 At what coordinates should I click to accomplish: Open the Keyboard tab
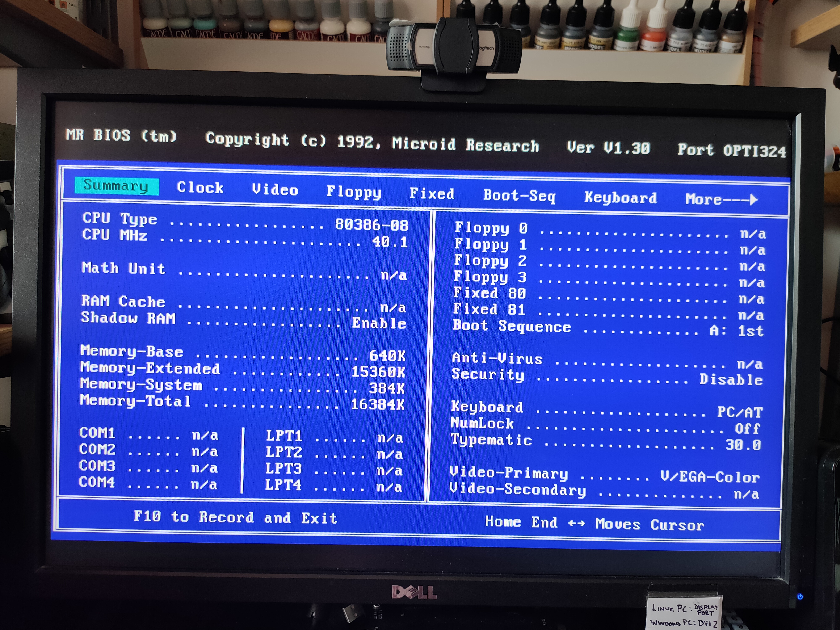[x=620, y=198]
